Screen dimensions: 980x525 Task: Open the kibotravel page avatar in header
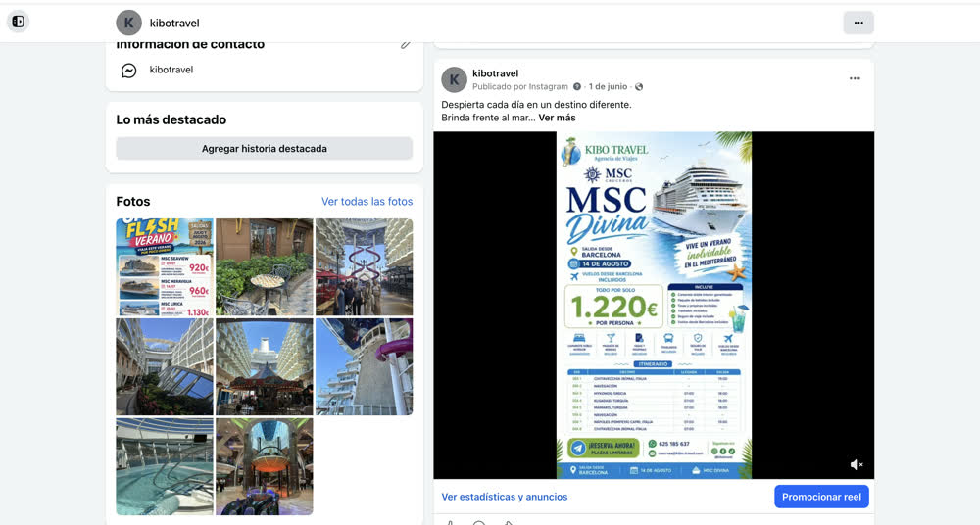pos(128,24)
